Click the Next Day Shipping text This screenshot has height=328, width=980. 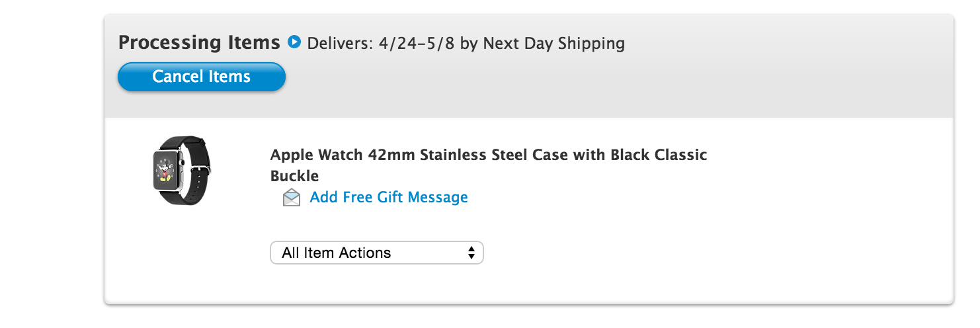[x=554, y=44]
